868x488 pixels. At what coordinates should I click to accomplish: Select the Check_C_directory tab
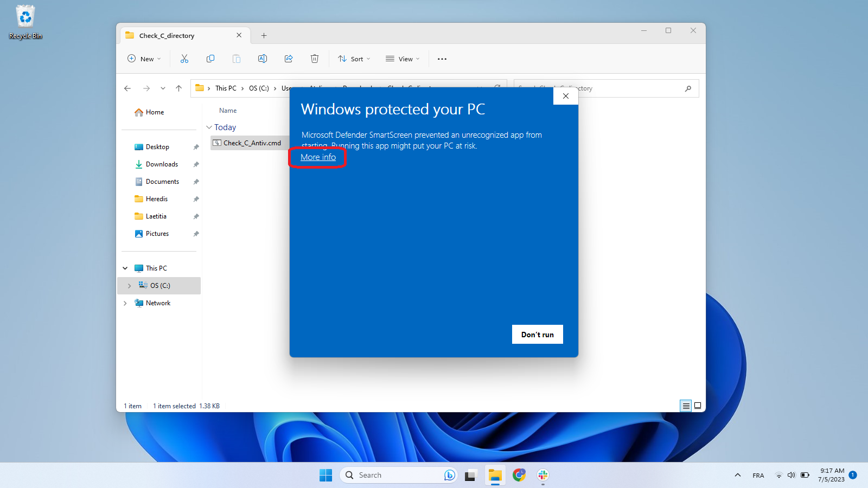click(x=179, y=36)
